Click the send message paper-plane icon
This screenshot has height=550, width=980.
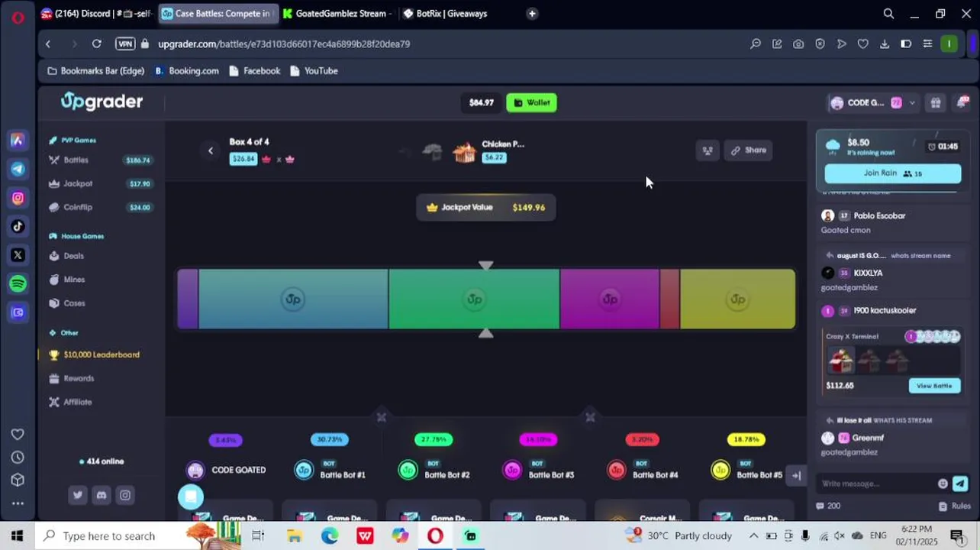(x=960, y=484)
